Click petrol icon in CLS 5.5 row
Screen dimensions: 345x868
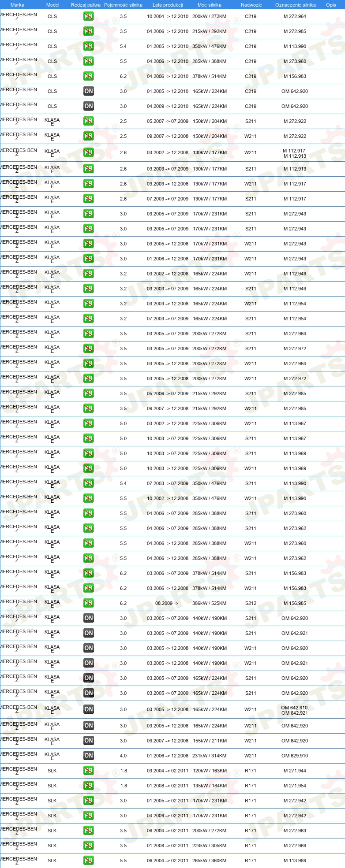(x=88, y=61)
